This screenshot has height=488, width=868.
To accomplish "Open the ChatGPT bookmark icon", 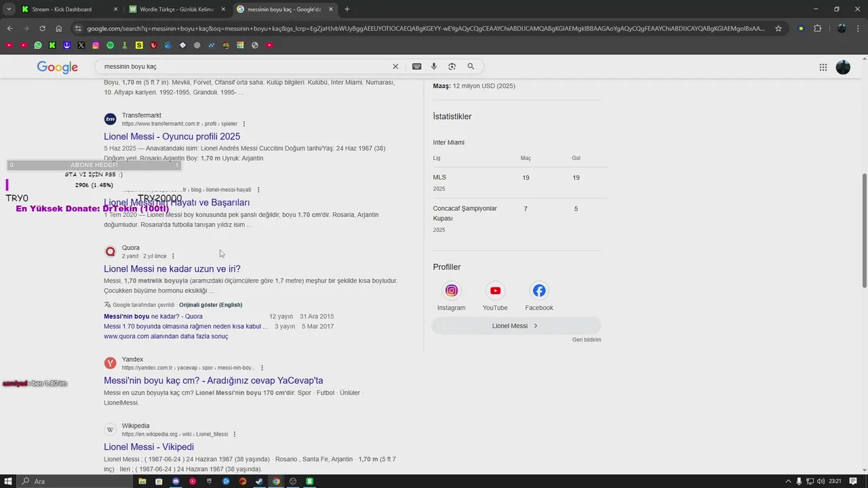I will pos(197,45).
